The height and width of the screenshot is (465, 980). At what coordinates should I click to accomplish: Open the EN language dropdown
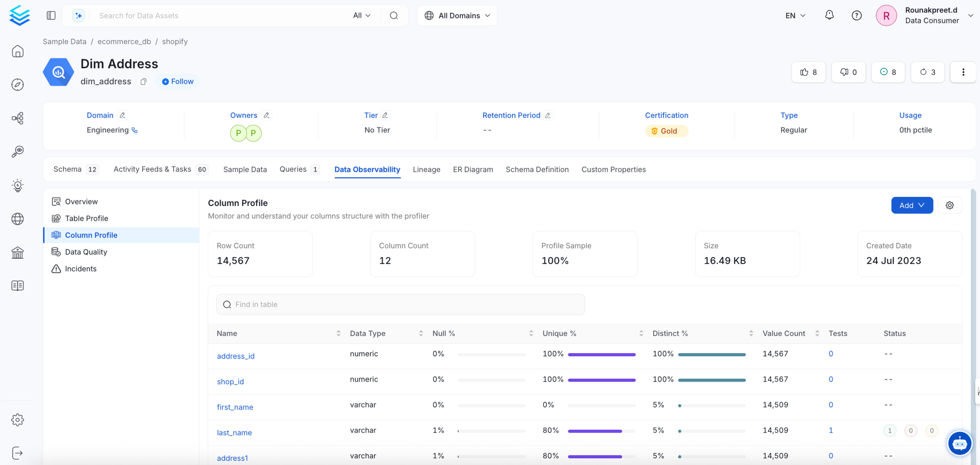click(x=795, y=15)
